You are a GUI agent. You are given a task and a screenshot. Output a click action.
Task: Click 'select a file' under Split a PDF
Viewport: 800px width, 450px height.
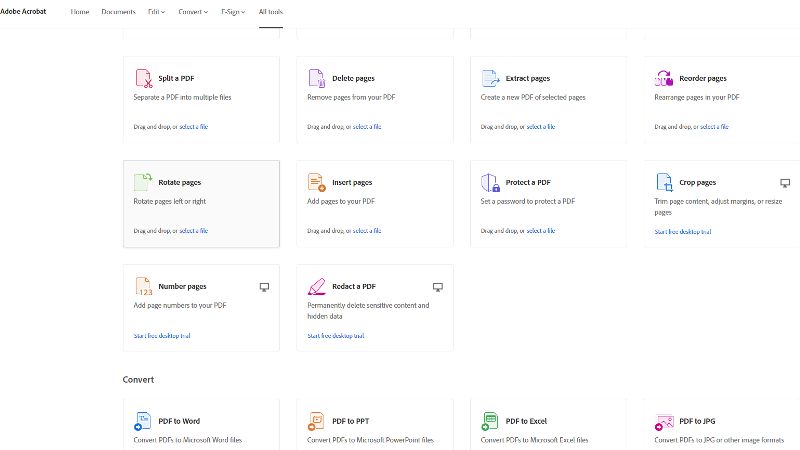pos(193,127)
